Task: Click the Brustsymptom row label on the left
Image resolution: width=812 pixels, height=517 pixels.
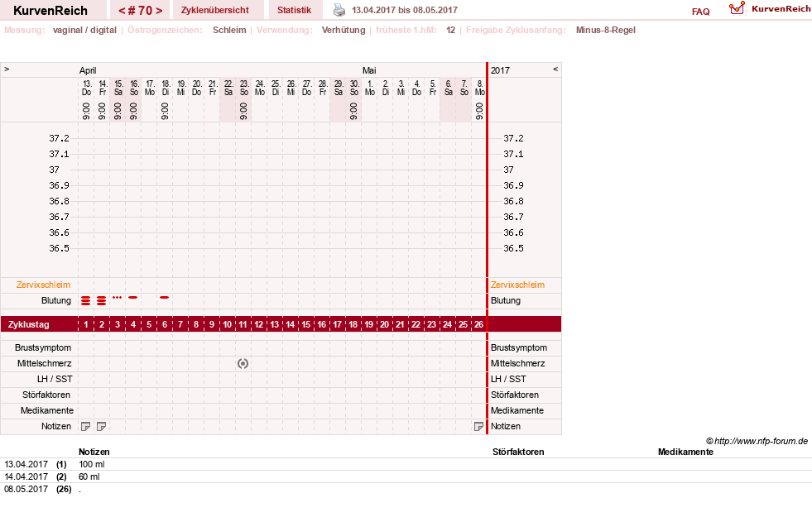Action: tap(43, 347)
